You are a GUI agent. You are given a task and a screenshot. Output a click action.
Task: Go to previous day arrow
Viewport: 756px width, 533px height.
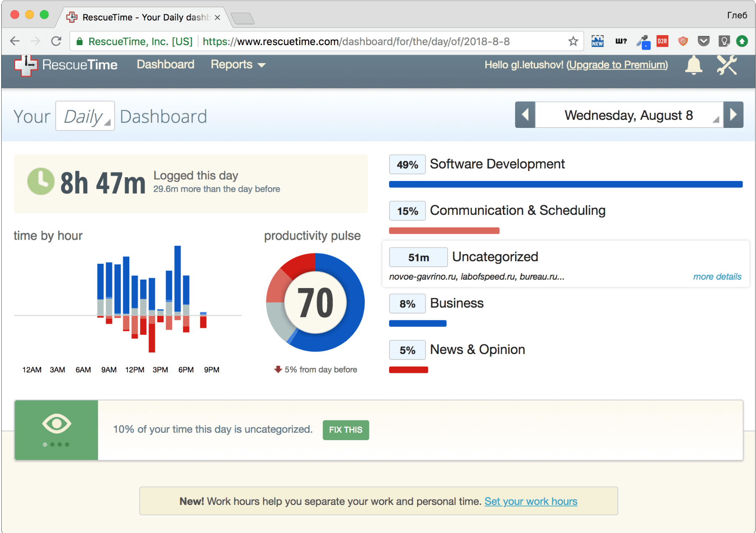click(x=525, y=115)
